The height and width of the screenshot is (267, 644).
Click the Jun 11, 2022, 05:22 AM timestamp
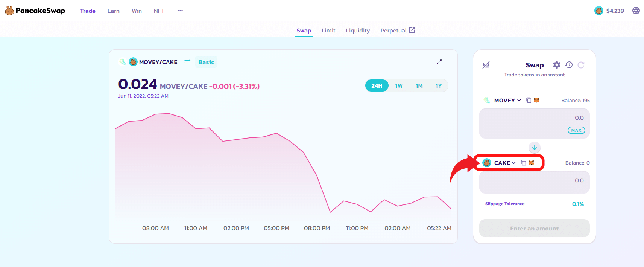pyautogui.click(x=143, y=96)
